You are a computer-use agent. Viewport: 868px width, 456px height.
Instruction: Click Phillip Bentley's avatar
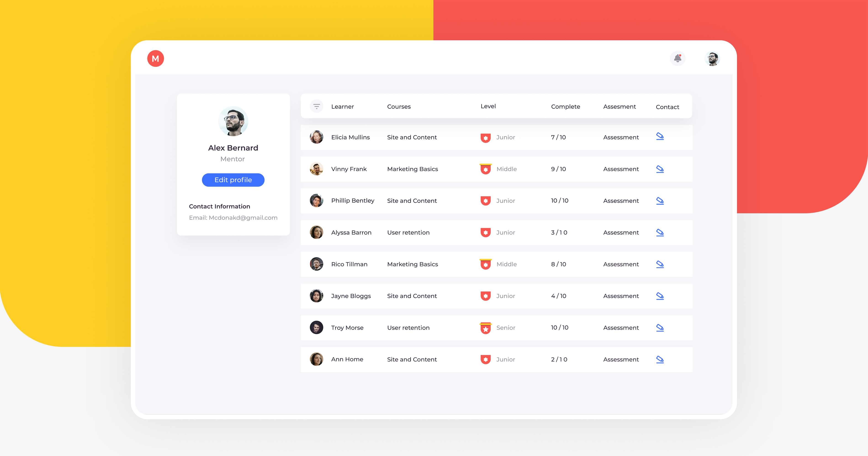316,201
